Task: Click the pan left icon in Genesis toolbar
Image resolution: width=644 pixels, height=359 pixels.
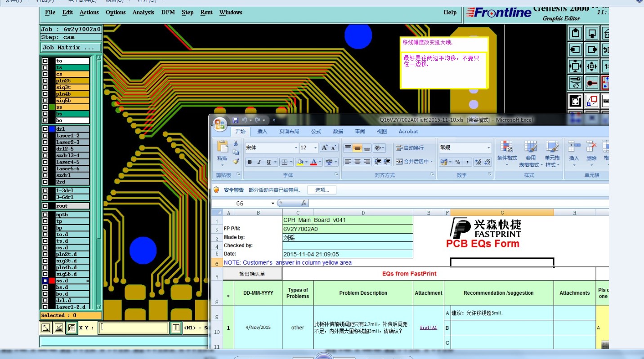Action: (x=576, y=49)
